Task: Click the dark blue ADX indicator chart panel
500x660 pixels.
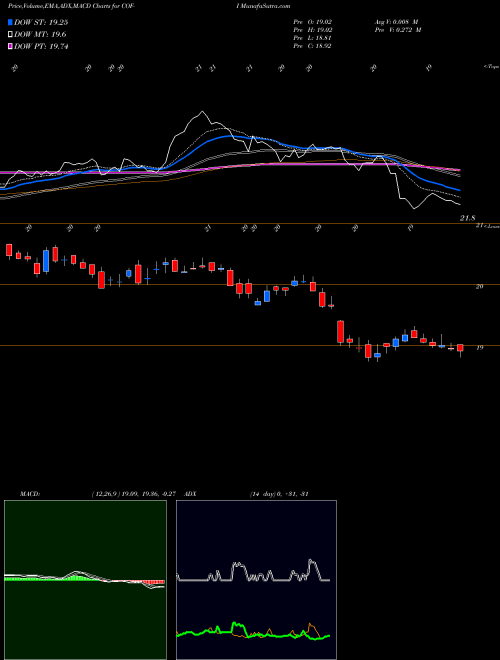Action: pyautogui.click(x=256, y=580)
